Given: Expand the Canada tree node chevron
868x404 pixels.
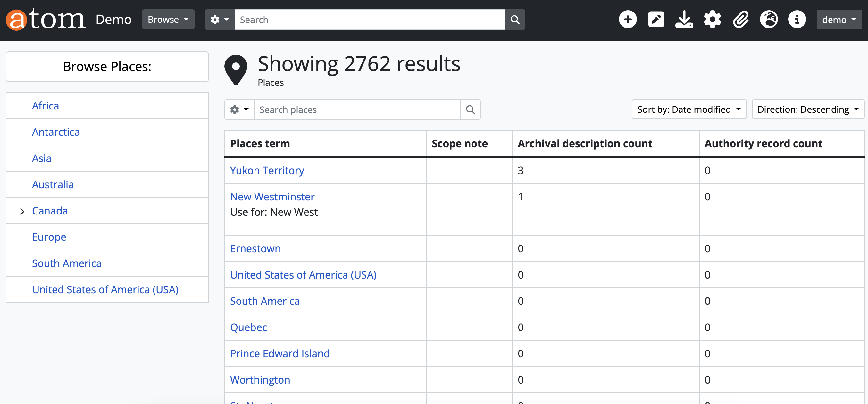Looking at the screenshot, I should [22, 211].
